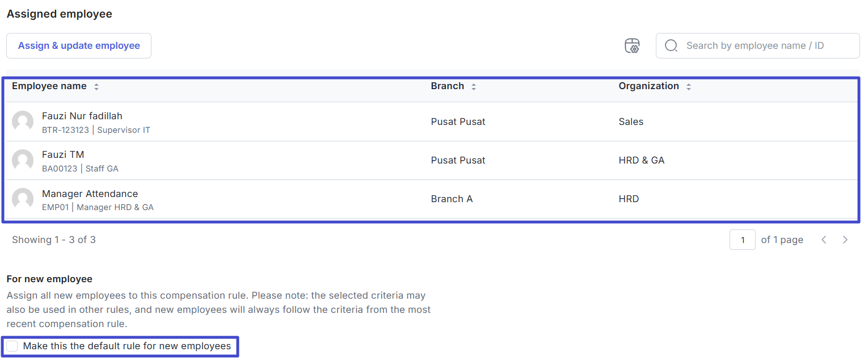Select the Manager Attendance employee name
The image size is (868, 360).
(x=90, y=194)
